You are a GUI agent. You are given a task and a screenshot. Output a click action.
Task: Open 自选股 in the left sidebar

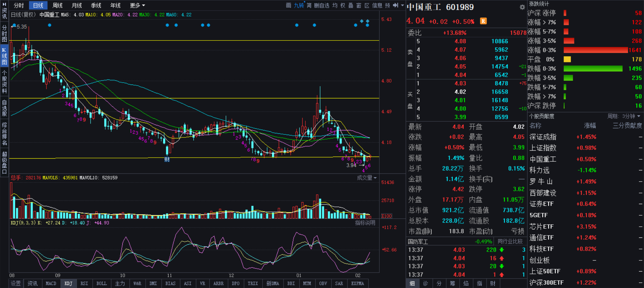click(x=4, y=108)
